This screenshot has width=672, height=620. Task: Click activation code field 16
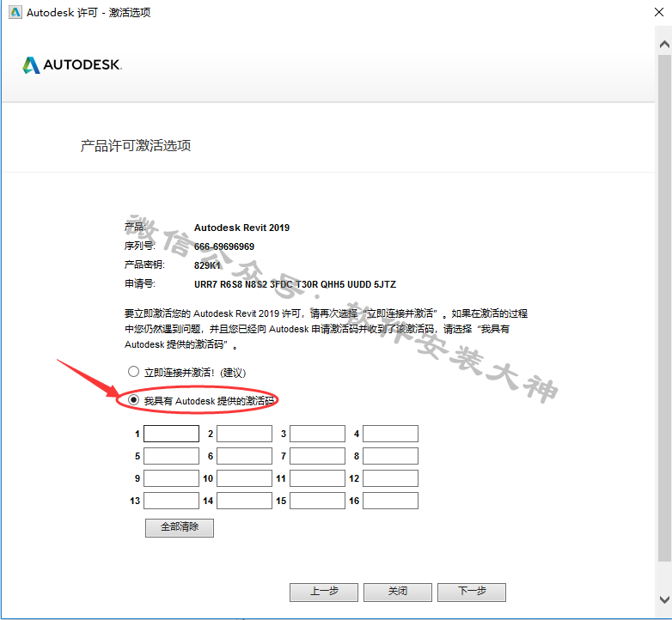click(390, 501)
